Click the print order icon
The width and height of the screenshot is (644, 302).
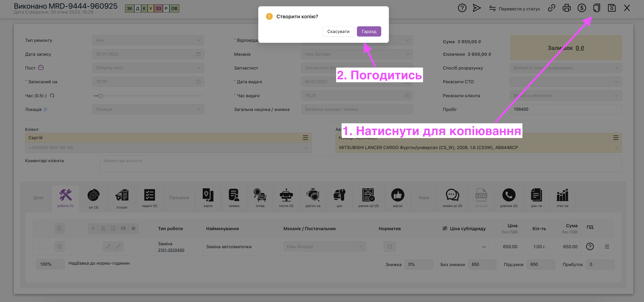coord(567,8)
